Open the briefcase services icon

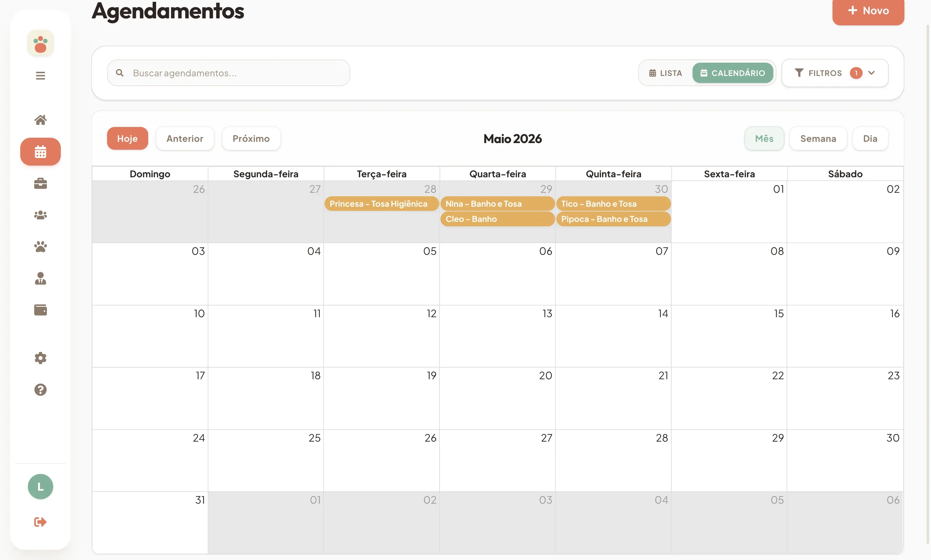(41, 183)
